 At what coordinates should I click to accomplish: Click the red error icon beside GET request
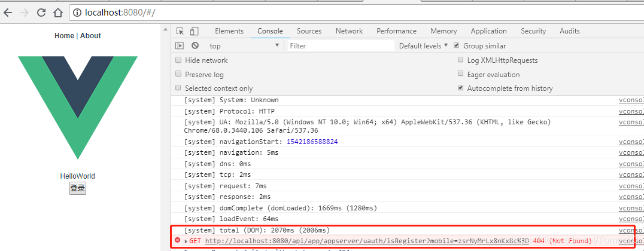pyautogui.click(x=178, y=240)
